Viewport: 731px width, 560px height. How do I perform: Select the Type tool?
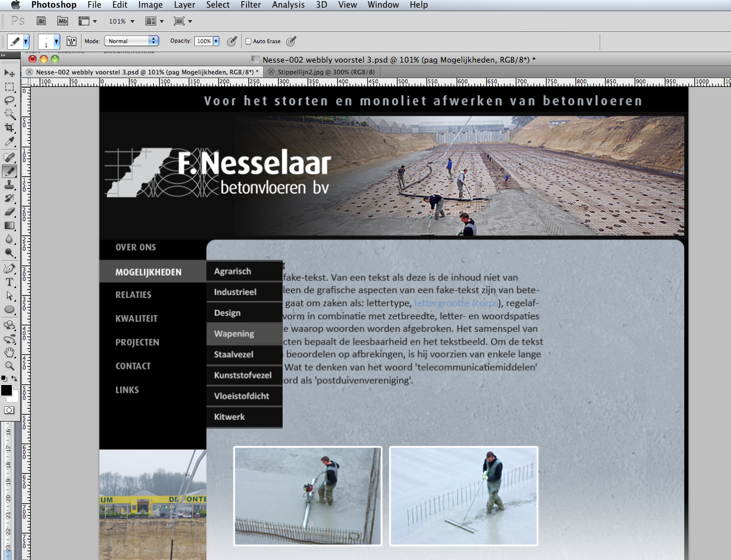(x=9, y=282)
